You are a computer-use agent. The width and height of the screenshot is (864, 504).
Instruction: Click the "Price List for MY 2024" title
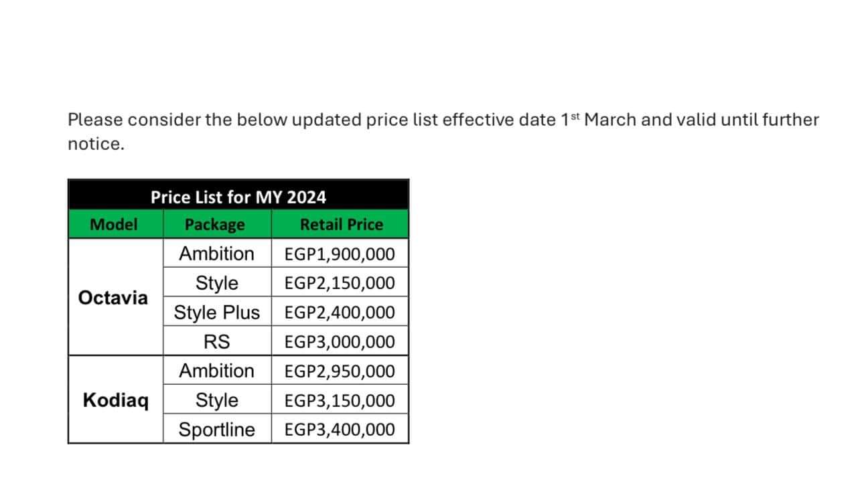click(x=238, y=197)
